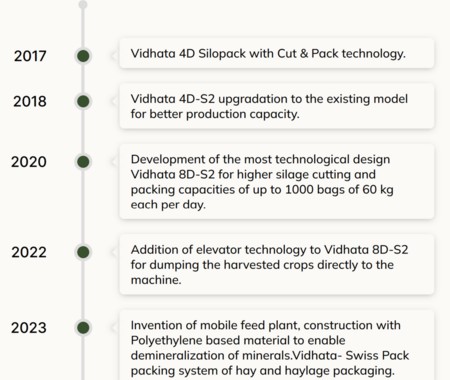Screen dimensions: 450x380
Task: Click the 2022 timeline dot marker
Action: pos(83,252)
